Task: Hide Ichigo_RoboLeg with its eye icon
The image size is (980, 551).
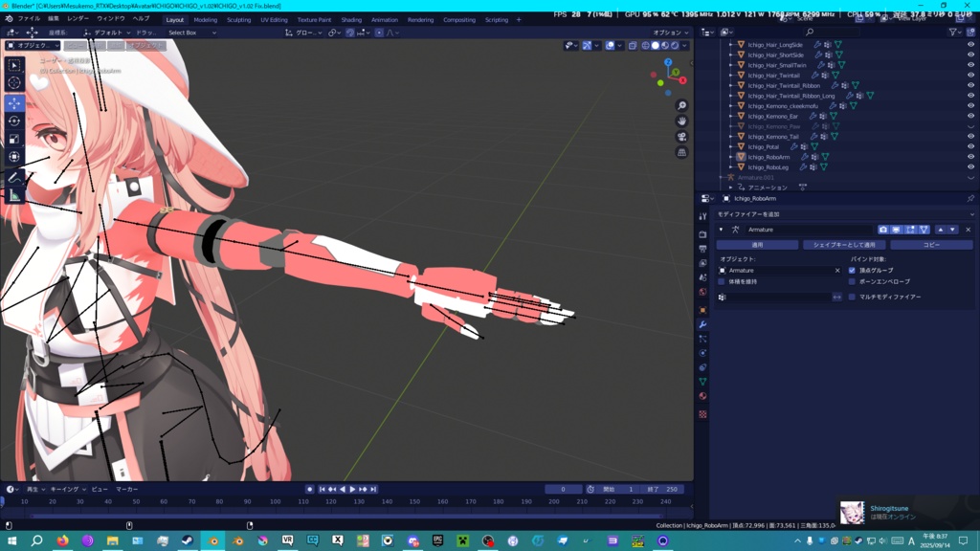Action: [x=970, y=166]
